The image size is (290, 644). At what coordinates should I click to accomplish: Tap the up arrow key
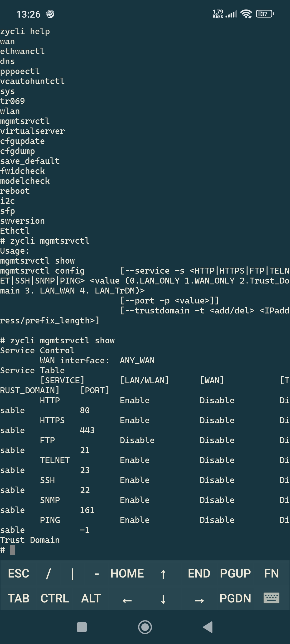tap(163, 573)
